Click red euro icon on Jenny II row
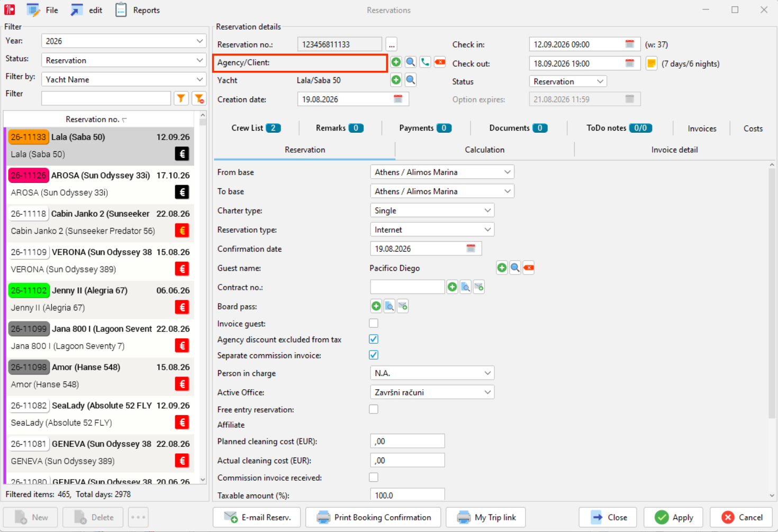The image size is (778, 532). pos(182,307)
